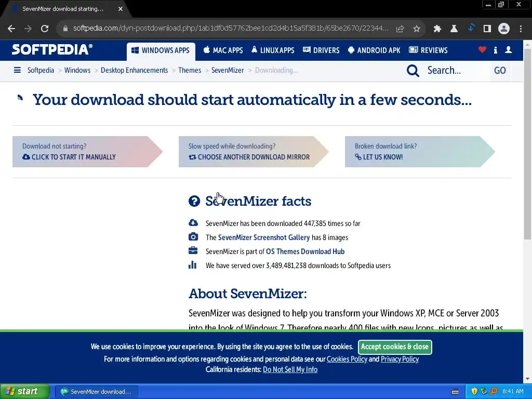Accept cookies & close banner

click(395, 347)
